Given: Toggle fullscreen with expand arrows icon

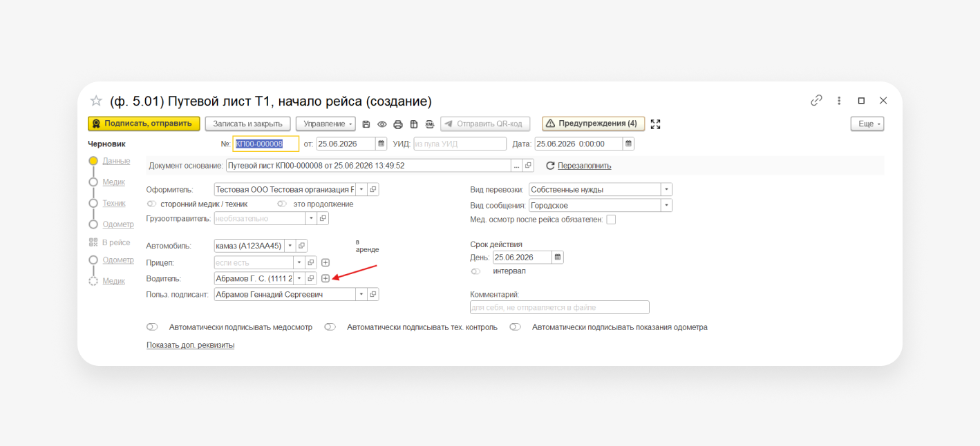Looking at the screenshot, I should (656, 124).
